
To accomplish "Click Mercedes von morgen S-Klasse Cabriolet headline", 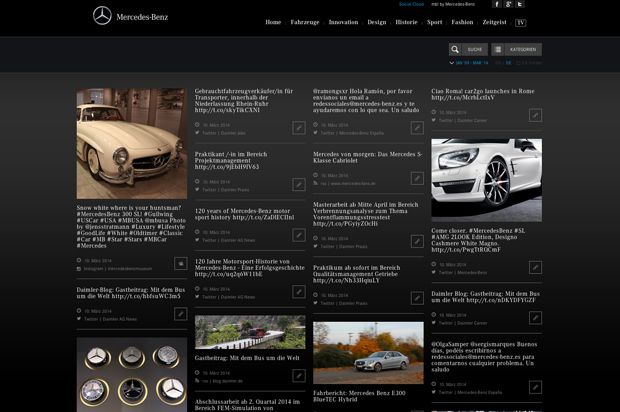I will pos(368,157).
